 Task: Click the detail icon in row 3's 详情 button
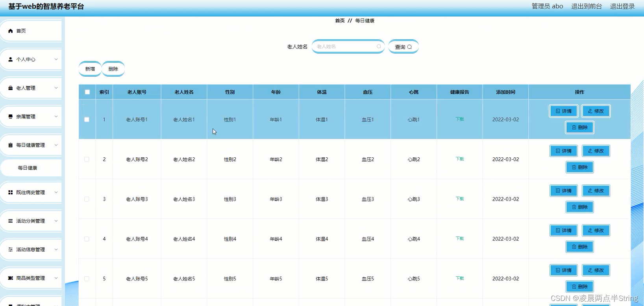(558, 191)
